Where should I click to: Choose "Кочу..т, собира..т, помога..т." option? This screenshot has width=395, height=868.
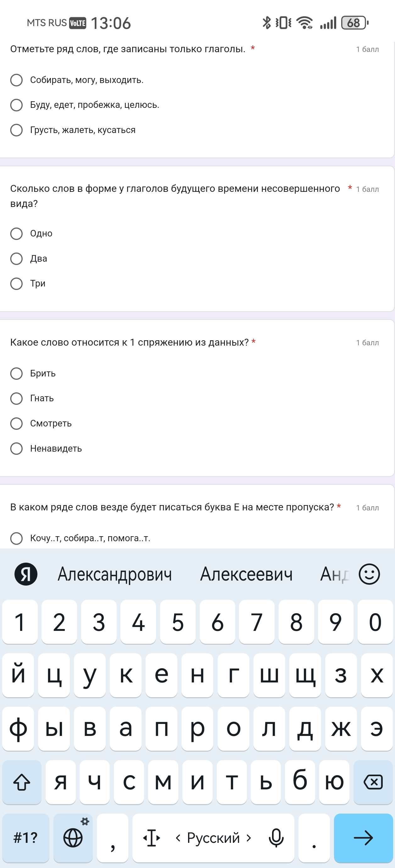coord(17,538)
